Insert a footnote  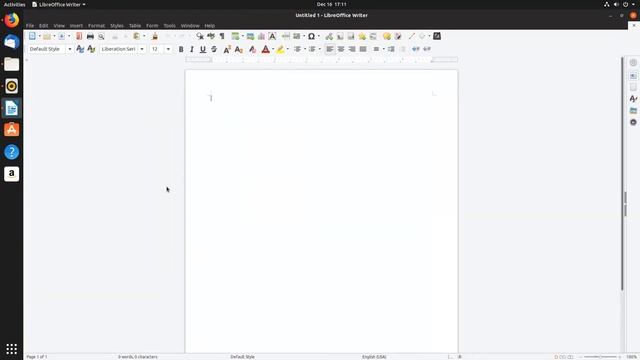[340, 36]
